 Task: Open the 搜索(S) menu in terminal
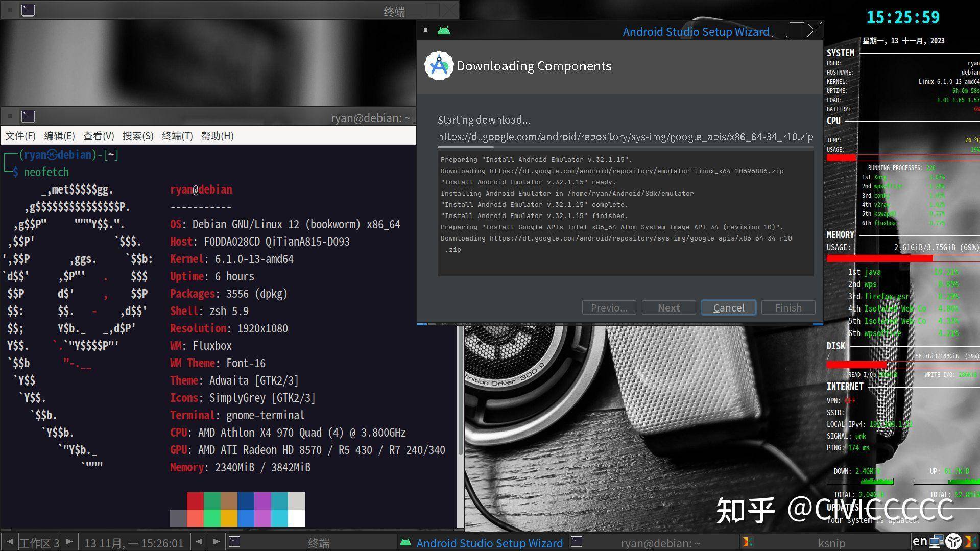pos(138,136)
